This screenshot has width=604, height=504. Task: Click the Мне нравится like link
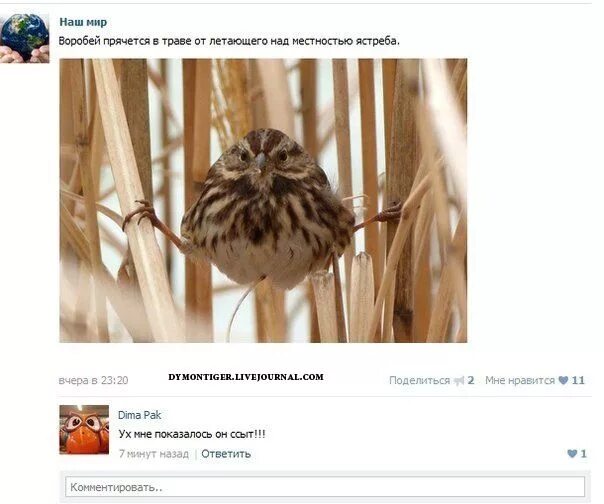[x=520, y=380]
